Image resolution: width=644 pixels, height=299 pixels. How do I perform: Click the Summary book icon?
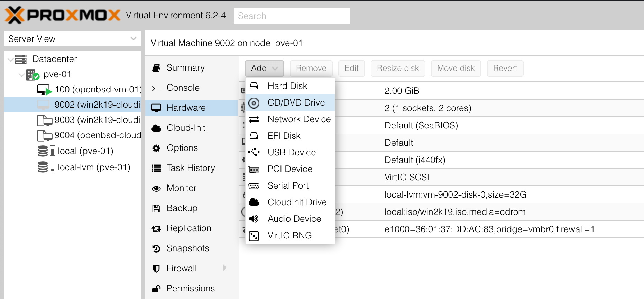coord(156,68)
